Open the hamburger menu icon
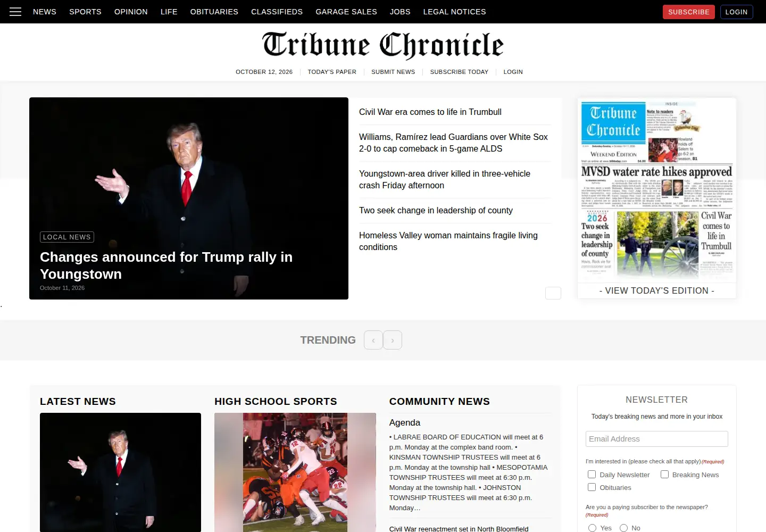Image resolution: width=766 pixels, height=532 pixels. pyautogui.click(x=15, y=12)
